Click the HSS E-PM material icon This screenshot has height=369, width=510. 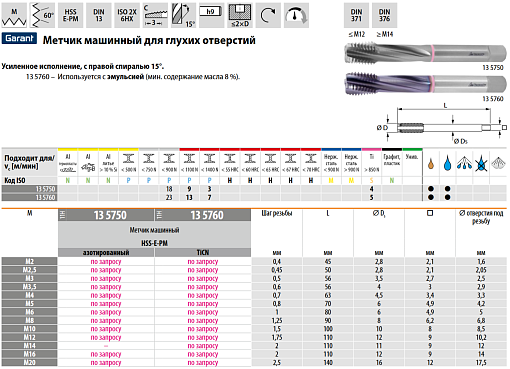coord(71,15)
